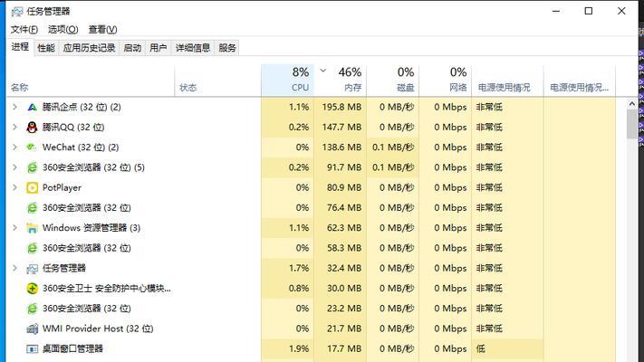Select the 进程 tab
The image size is (644, 362).
click(x=20, y=47)
